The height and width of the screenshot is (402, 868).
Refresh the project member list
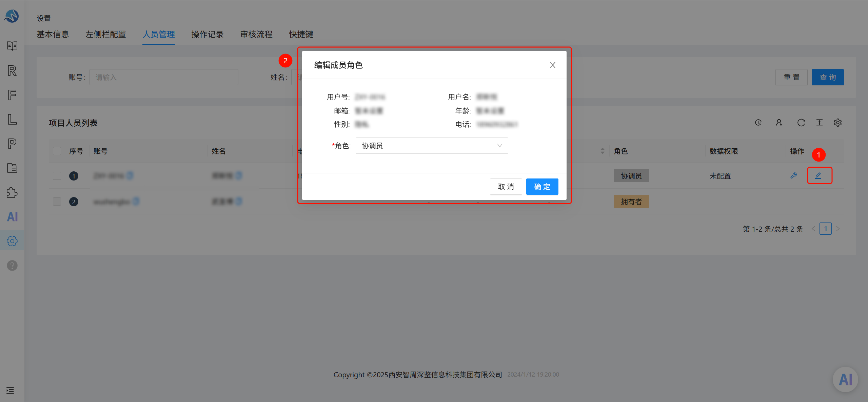[x=801, y=123]
